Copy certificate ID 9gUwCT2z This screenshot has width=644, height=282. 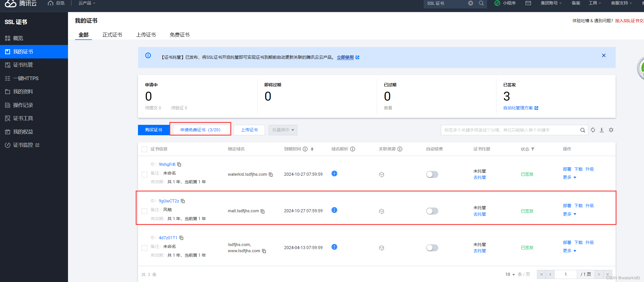[183, 201]
